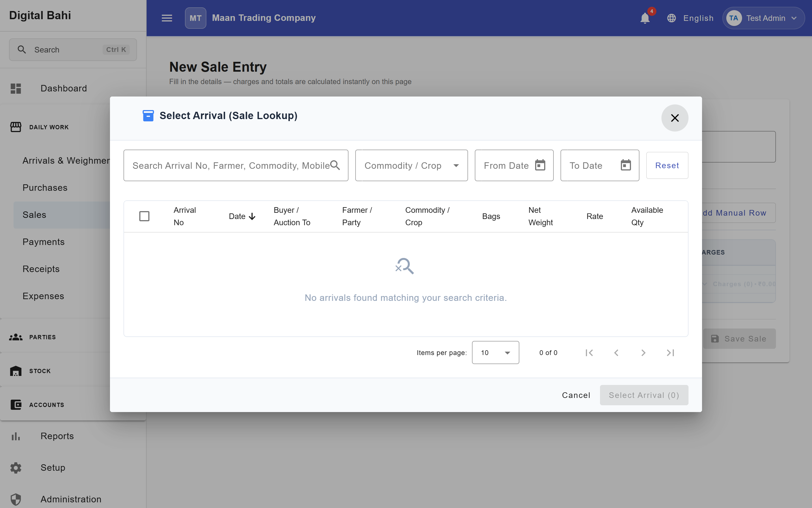Click the Rate column header
The width and height of the screenshot is (812, 508).
click(x=595, y=216)
